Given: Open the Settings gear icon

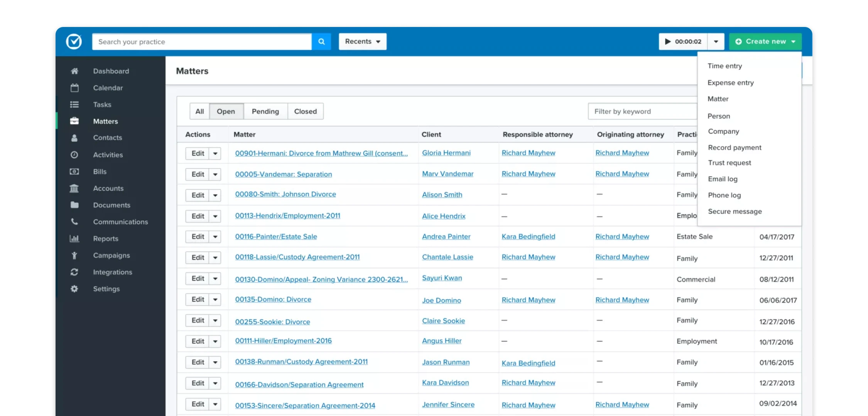Looking at the screenshot, I should 74,288.
